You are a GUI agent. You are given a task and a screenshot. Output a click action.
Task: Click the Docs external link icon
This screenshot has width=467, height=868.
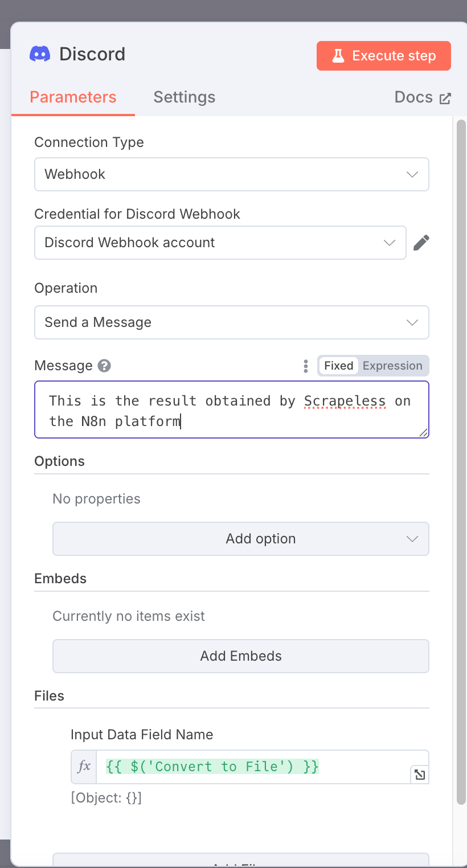[445, 98]
